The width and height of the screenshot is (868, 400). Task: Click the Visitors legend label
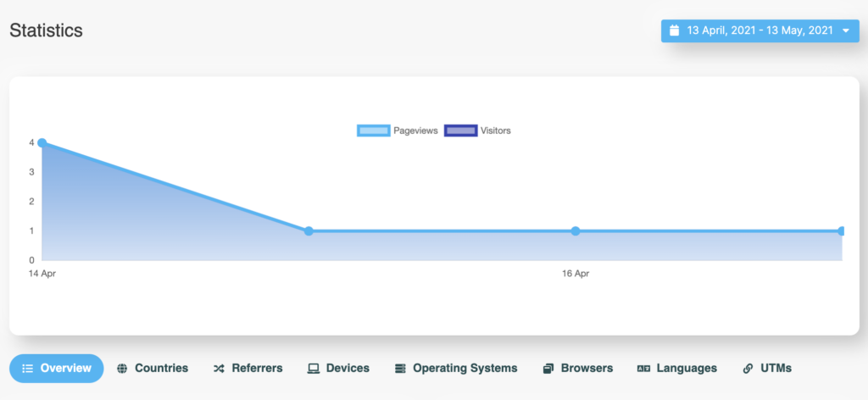(x=495, y=131)
